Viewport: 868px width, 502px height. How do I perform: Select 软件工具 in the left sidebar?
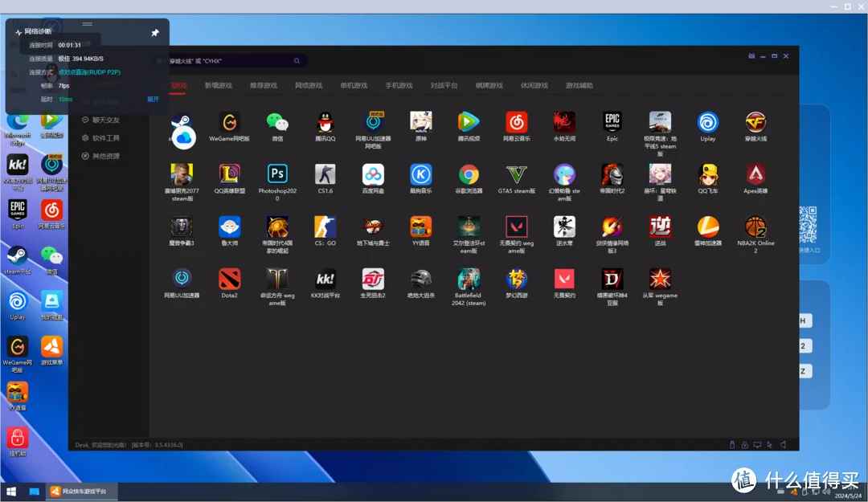pos(105,138)
